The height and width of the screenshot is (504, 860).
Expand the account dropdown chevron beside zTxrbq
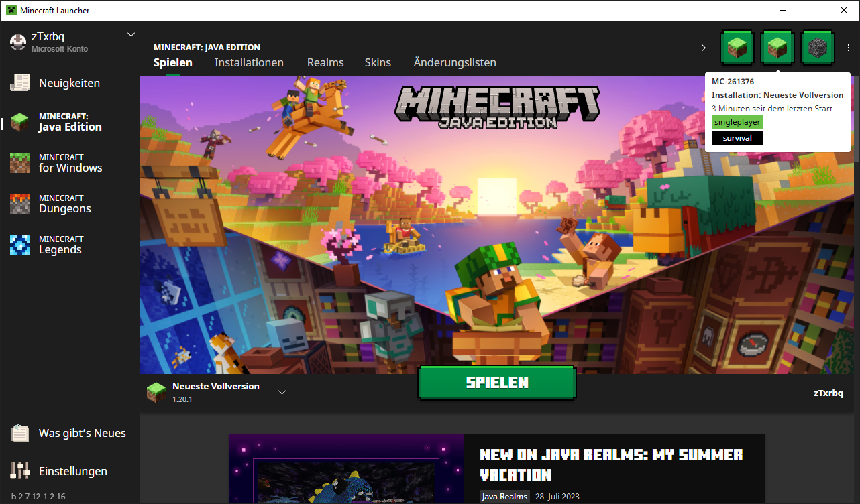pyautogui.click(x=131, y=35)
